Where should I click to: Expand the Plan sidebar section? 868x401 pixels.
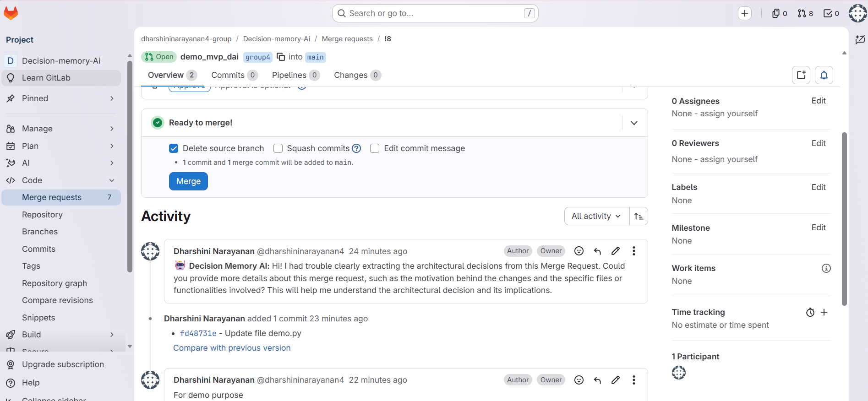61,146
